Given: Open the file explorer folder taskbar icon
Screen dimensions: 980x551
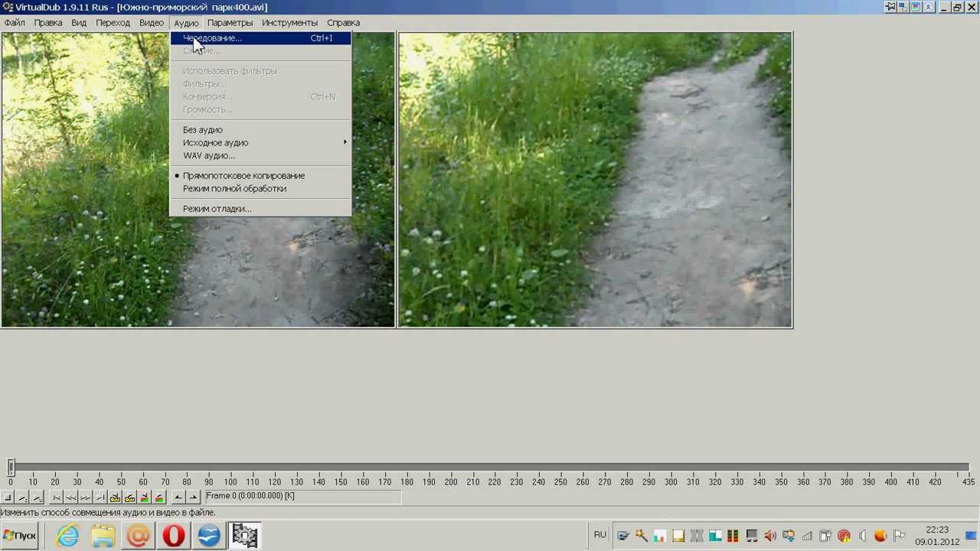Looking at the screenshot, I should coord(103,536).
